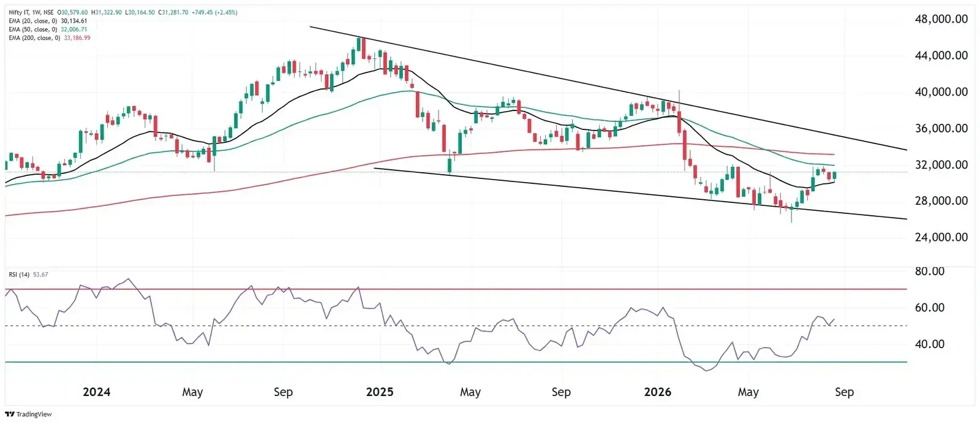Open the EMA (50, close, 0) legend

[x=33, y=29]
